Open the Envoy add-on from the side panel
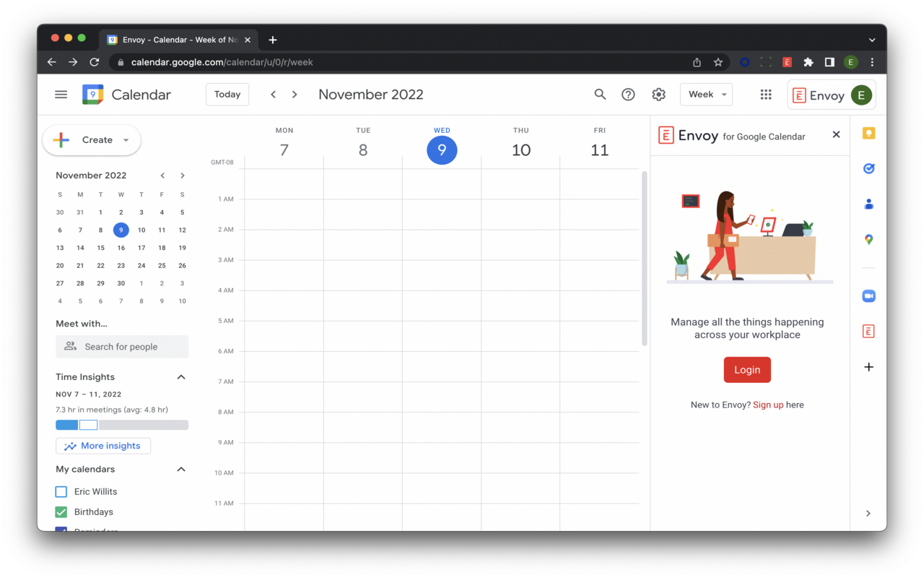This screenshot has width=924, height=578. [x=868, y=330]
